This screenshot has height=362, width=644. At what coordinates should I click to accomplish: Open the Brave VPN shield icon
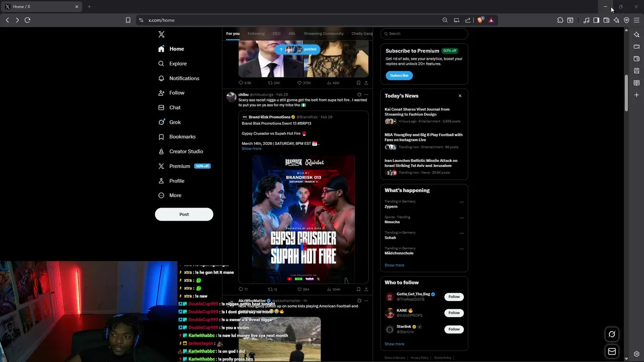(x=626, y=20)
